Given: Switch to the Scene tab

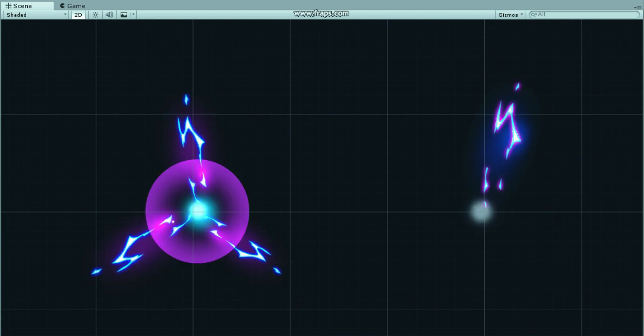Looking at the screenshot, I should coord(23,5).
